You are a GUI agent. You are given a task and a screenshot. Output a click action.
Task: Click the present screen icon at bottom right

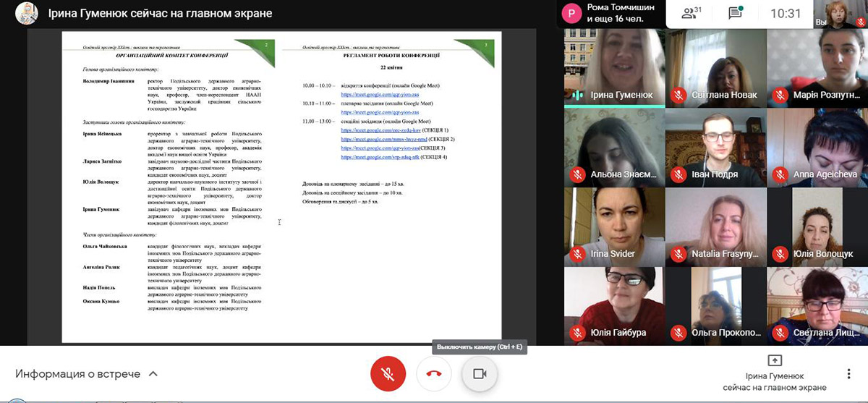tap(774, 360)
